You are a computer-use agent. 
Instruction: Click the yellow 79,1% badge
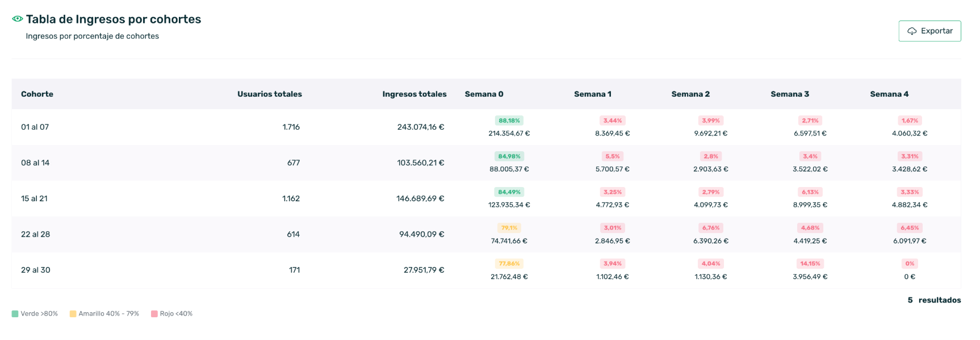[x=509, y=228]
